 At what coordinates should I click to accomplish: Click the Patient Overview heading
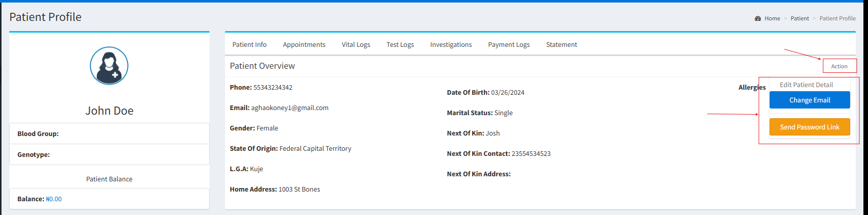pos(262,66)
